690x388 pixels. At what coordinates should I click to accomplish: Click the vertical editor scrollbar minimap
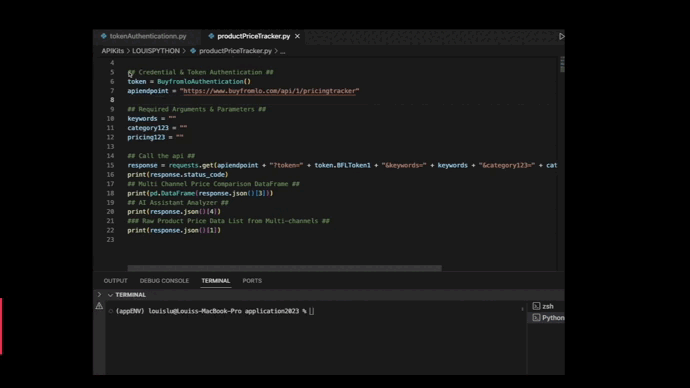[x=562, y=65]
